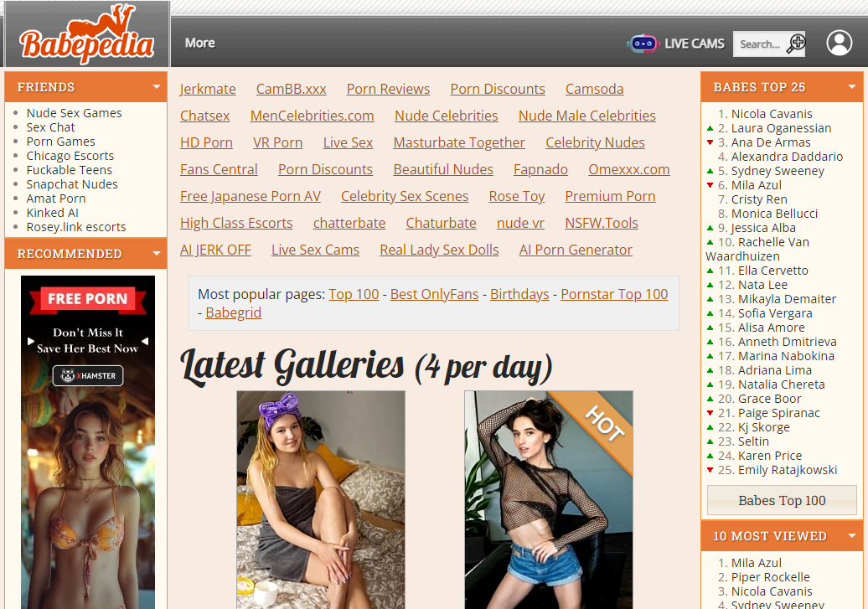Click the AI Porn Generator link
Image resolution: width=868 pixels, height=609 pixels.
575,250
